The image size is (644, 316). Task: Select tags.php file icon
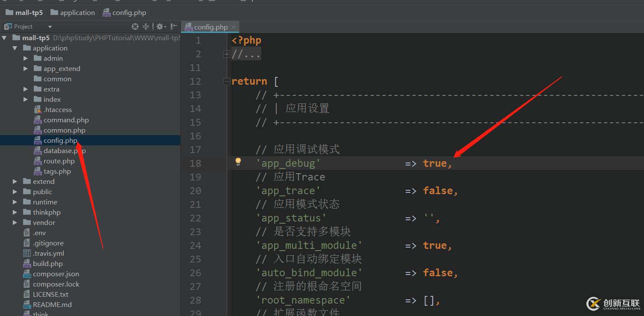pos(37,171)
